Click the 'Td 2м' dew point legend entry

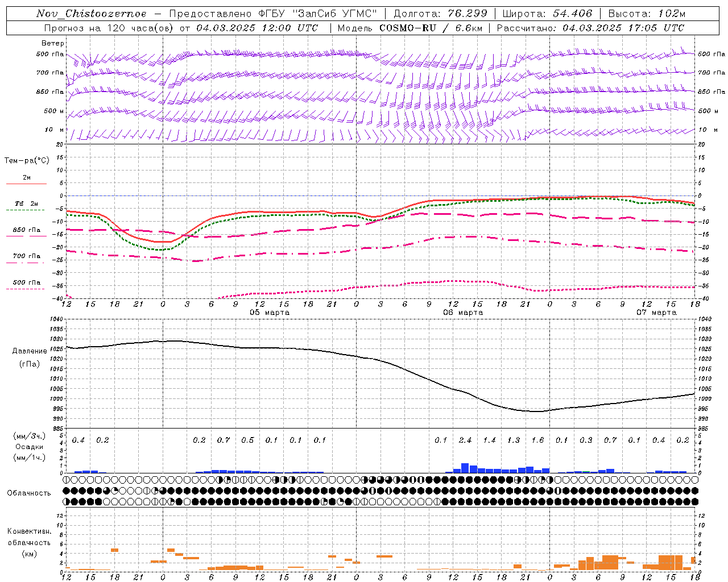(x=27, y=203)
